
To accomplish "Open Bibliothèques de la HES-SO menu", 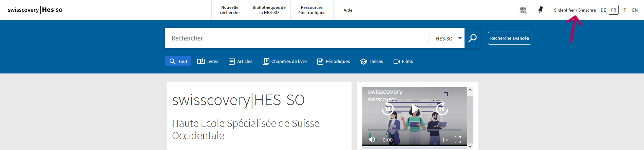I will (269, 10).
